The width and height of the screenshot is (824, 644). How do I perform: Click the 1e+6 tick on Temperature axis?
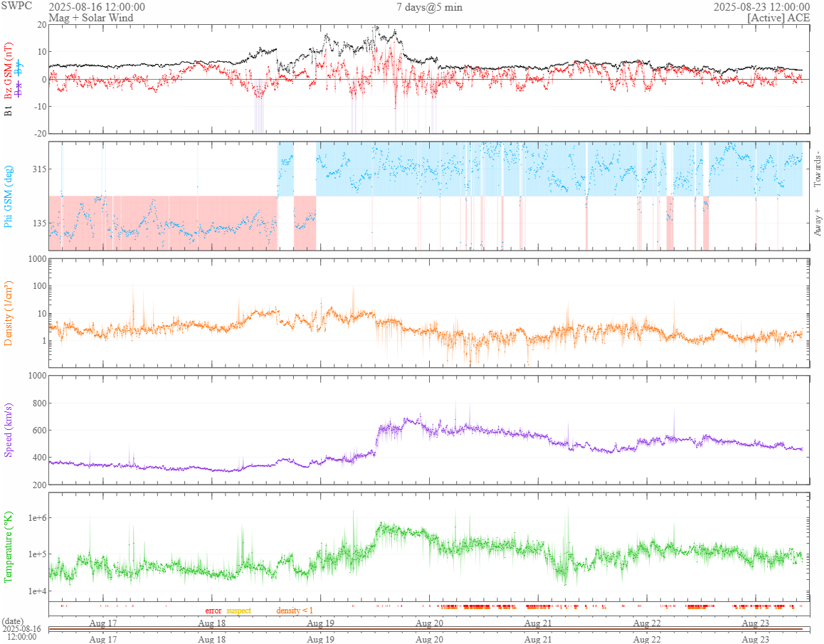coord(37,518)
